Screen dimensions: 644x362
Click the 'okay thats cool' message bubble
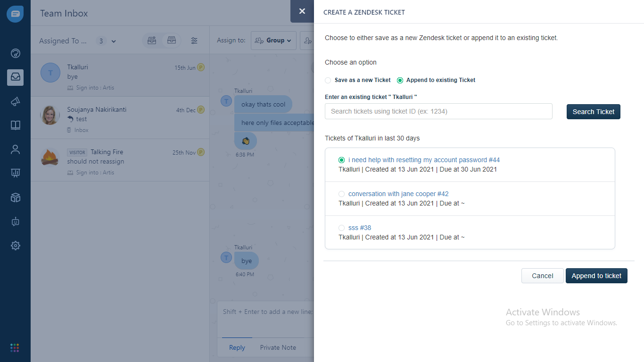pyautogui.click(x=263, y=104)
